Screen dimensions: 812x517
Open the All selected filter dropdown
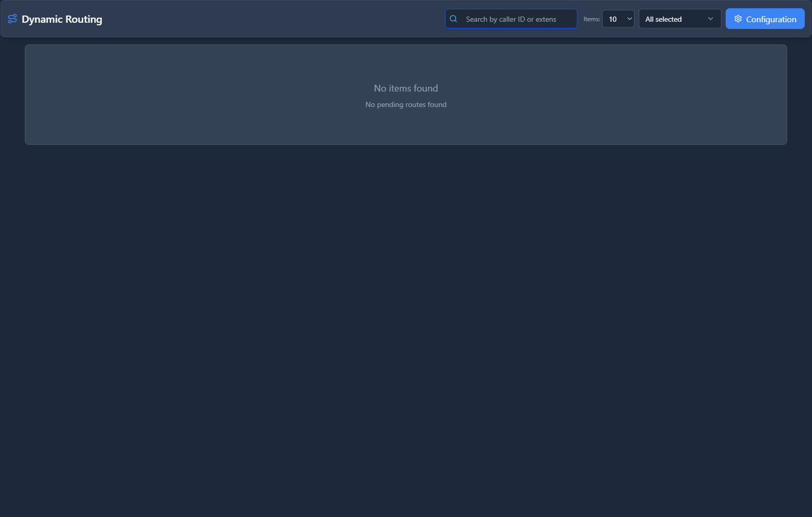[679, 19]
